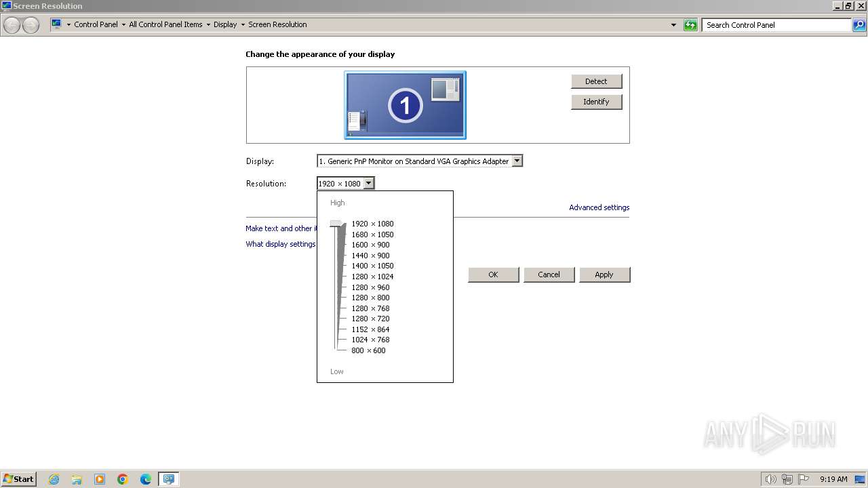Choose 1440 × 900 resolution
The image size is (868, 488).
coord(370,256)
